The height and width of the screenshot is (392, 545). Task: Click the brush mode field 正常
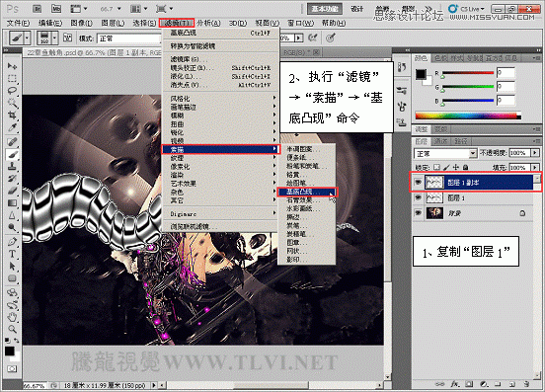[128, 39]
